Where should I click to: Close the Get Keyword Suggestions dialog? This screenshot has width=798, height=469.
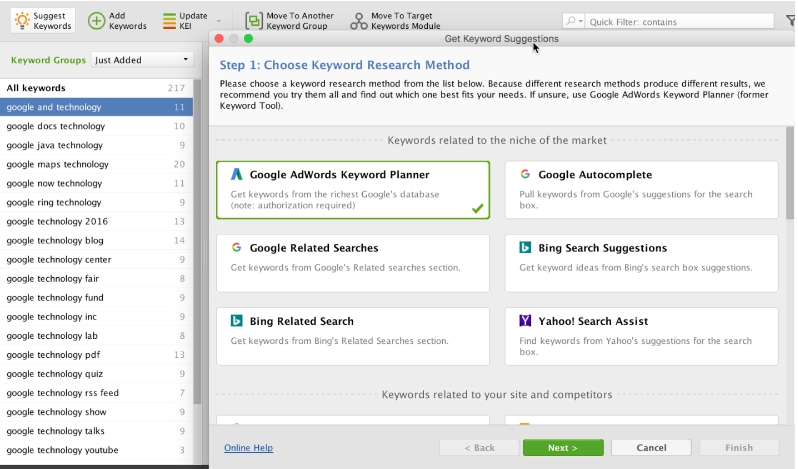[219, 39]
